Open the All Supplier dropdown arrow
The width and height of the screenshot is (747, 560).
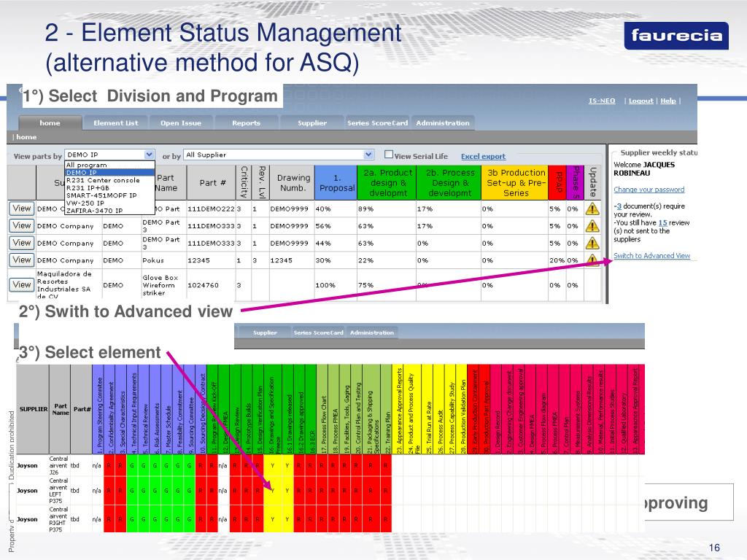tap(368, 155)
